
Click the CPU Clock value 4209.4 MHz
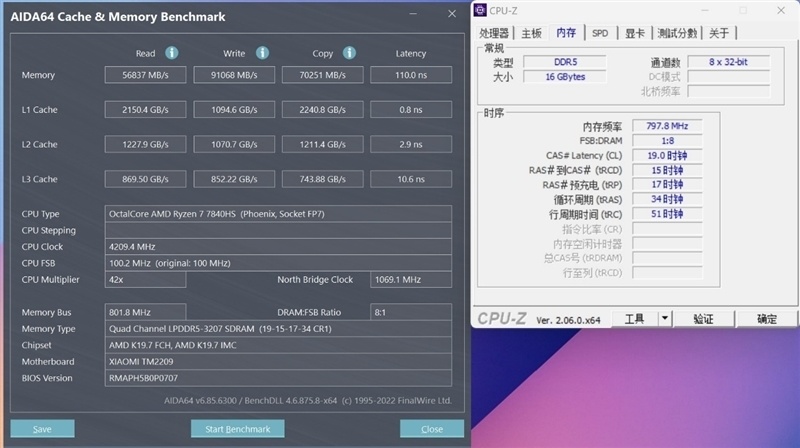[x=278, y=246]
